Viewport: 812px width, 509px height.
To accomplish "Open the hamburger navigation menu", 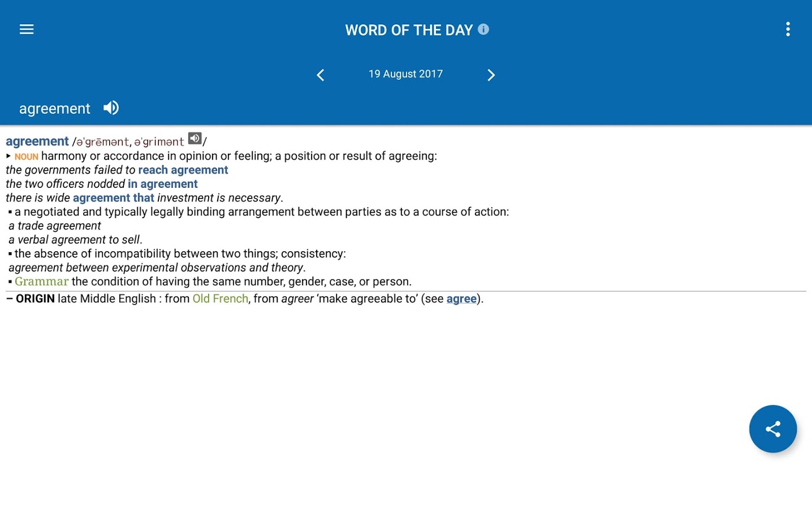I will tap(27, 29).
